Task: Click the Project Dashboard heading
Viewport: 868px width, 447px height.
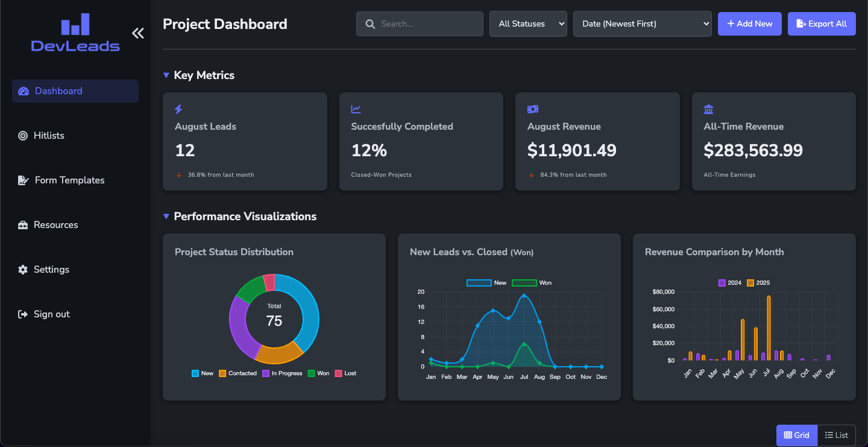Action: 225,24
